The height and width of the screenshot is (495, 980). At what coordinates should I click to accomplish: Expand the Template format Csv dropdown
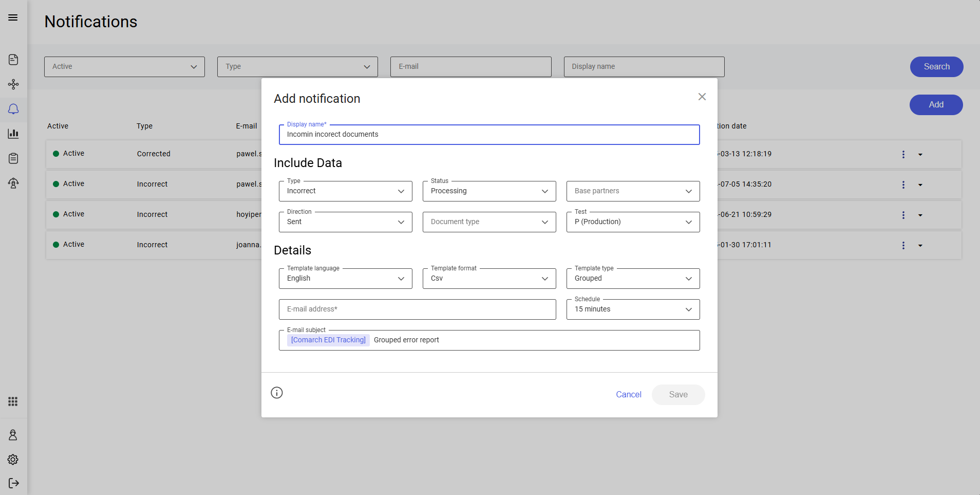coord(489,279)
